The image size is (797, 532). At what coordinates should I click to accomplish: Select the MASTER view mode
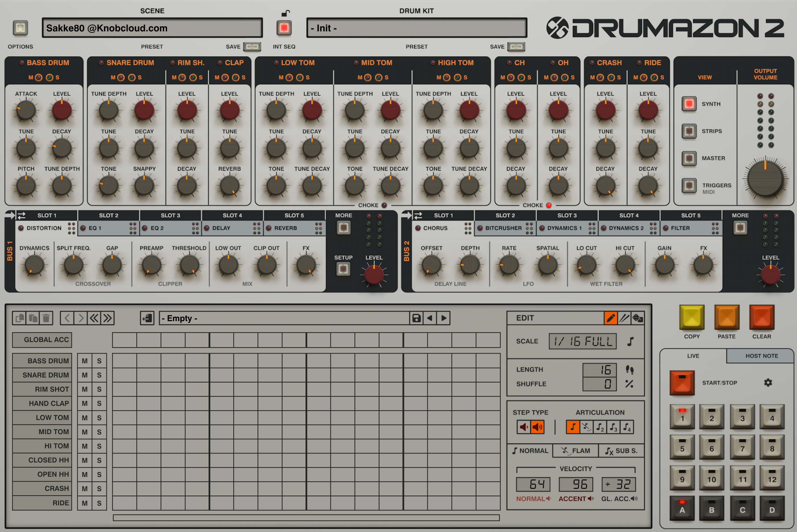tap(689, 158)
